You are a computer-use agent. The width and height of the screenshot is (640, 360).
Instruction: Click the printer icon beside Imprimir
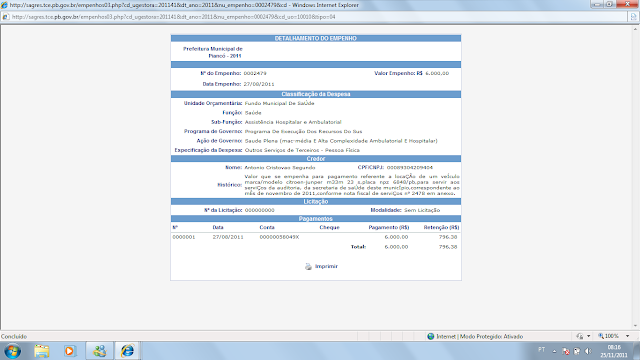coord(308,267)
